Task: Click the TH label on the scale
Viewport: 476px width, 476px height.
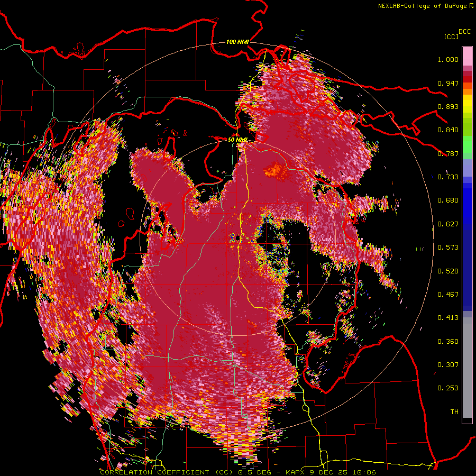Action: pos(454,412)
